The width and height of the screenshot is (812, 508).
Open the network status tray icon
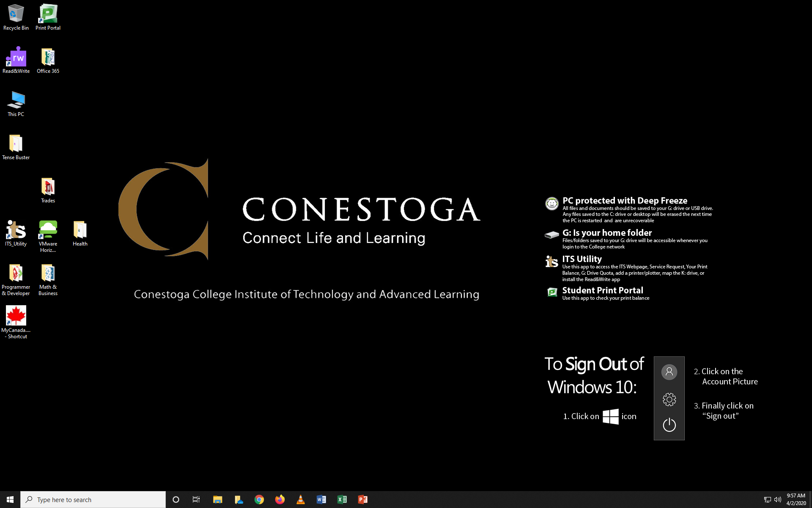point(767,500)
